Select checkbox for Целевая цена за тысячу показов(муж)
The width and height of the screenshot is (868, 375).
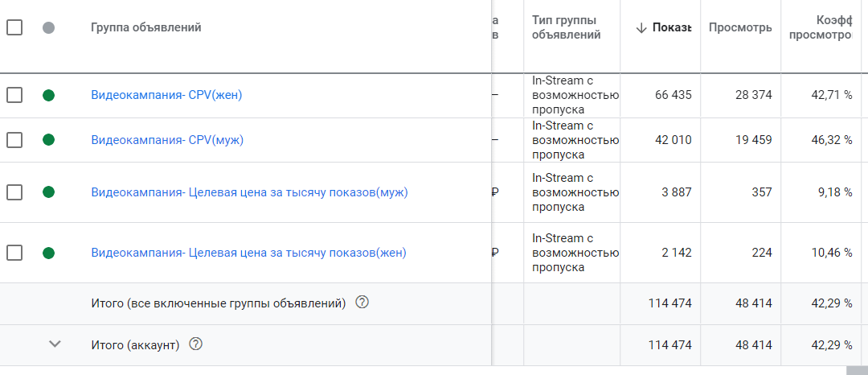pyautogui.click(x=14, y=192)
